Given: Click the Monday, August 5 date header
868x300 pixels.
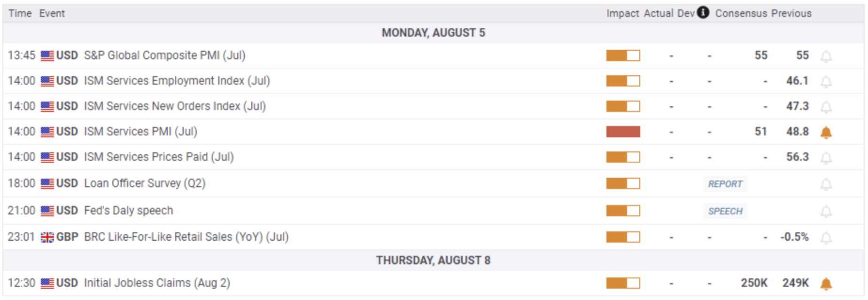Looking at the screenshot, I should pyautogui.click(x=433, y=33).
